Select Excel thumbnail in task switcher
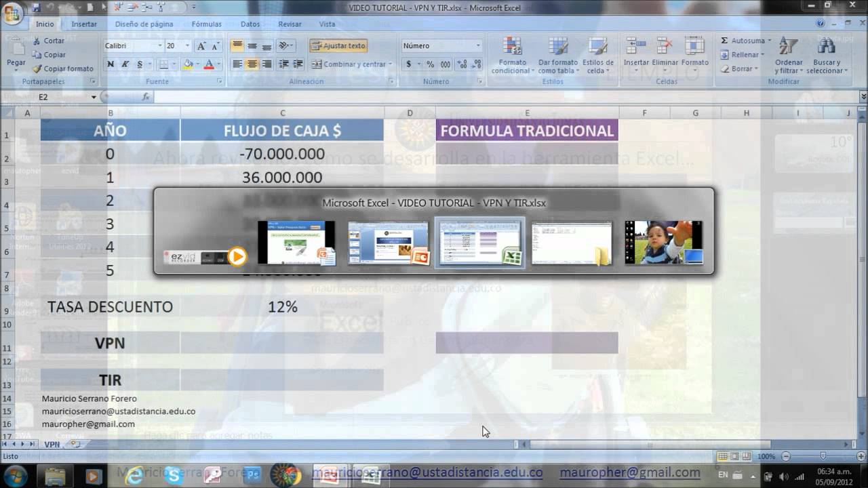868x488 pixels. click(479, 243)
